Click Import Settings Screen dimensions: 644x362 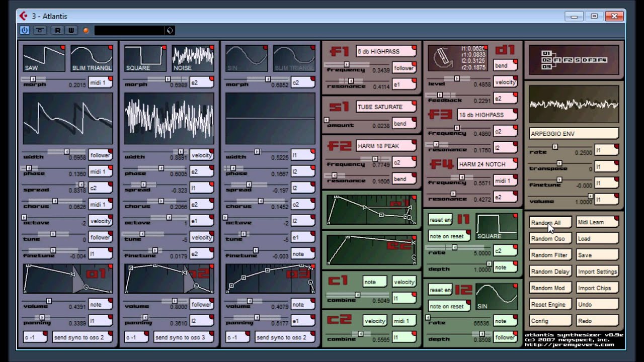point(598,271)
